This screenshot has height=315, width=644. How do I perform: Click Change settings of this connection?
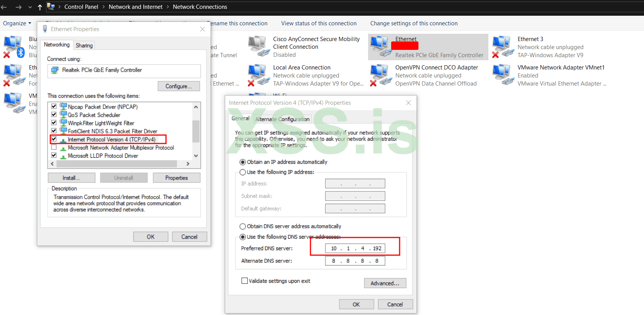pos(414,23)
